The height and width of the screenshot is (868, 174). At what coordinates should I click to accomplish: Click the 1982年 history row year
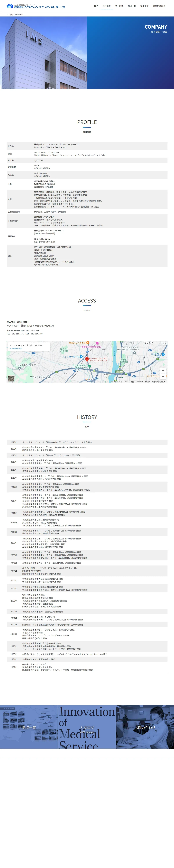click(x=14, y=667)
